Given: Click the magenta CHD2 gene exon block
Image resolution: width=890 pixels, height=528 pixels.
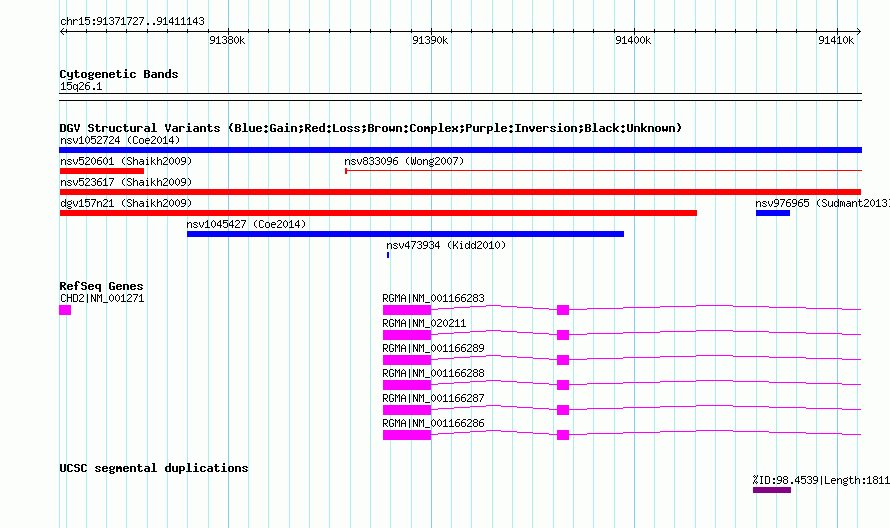Looking at the screenshot, I should [x=65, y=310].
